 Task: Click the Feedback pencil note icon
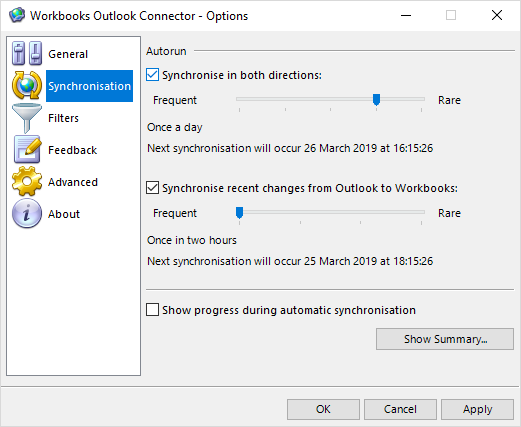27,150
